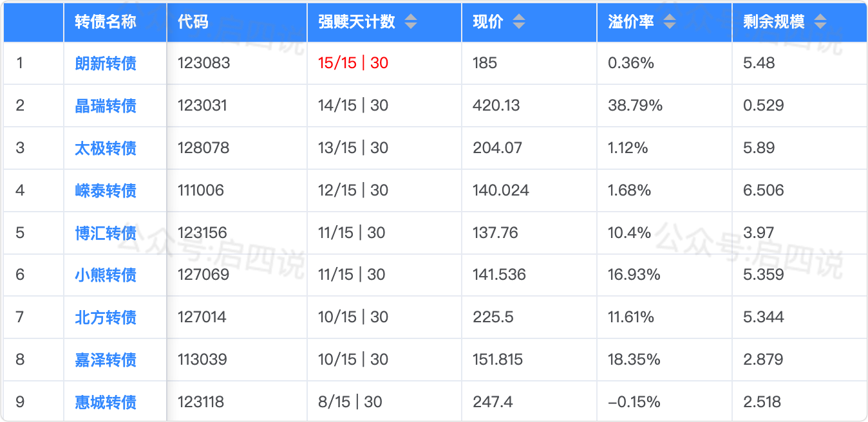Select the red 15/15 | 30 cell
Image resolution: width=868 pixels, height=422 pixels.
(x=353, y=63)
